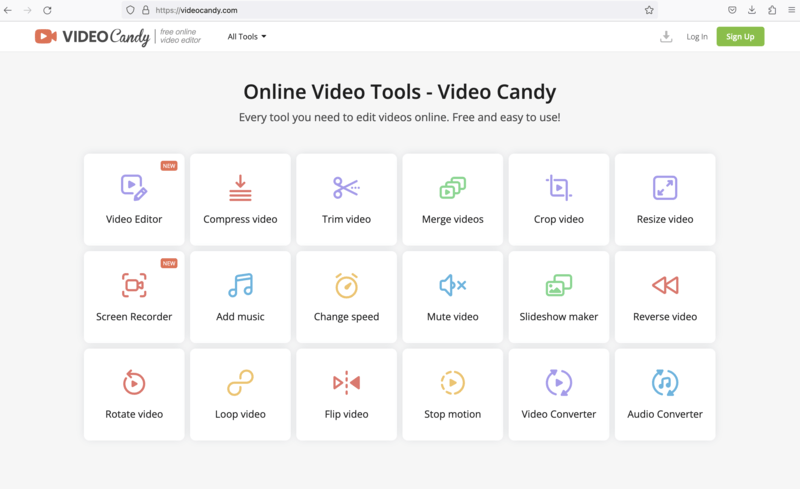This screenshot has height=489, width=800.
Task: Select the Compress video icon
Action: coord(240,187)
